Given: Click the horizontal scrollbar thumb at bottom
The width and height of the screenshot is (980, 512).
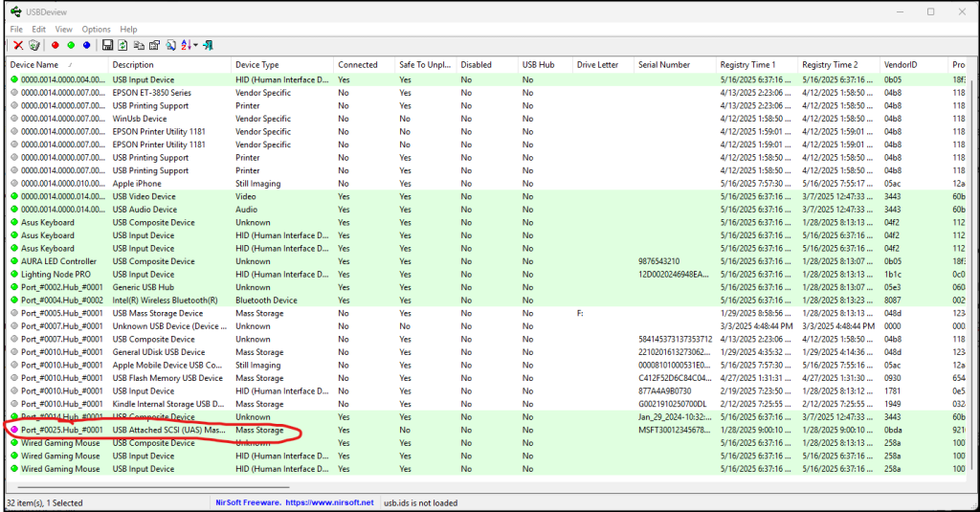Looking at the screenshot, I should [x=153, y=487].
